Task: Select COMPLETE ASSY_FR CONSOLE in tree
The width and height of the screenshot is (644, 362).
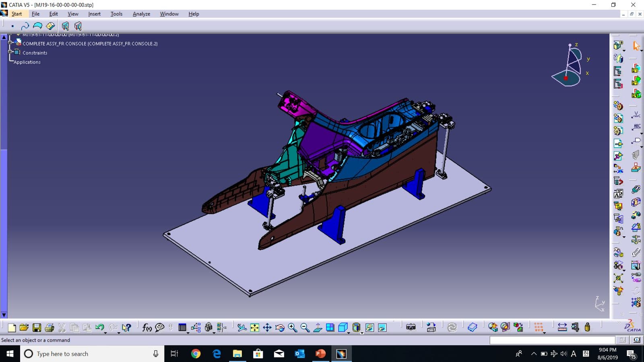Action: coord(90,43)
